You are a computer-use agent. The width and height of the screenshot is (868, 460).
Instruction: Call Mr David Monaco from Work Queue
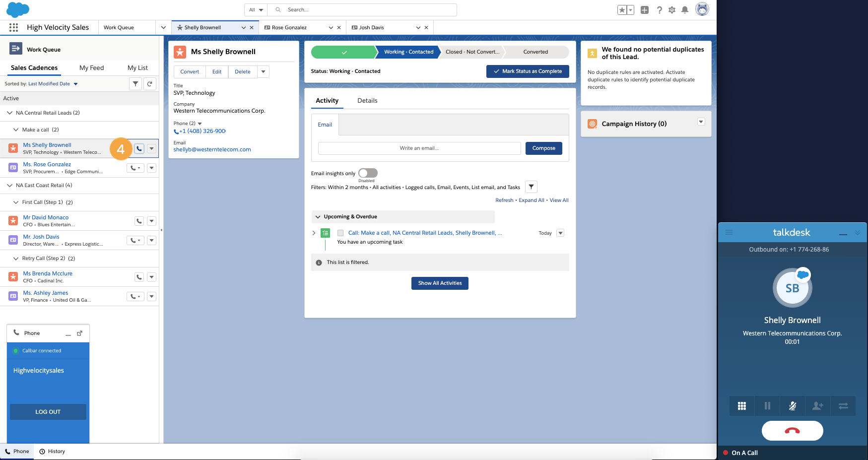pos(139,221)
